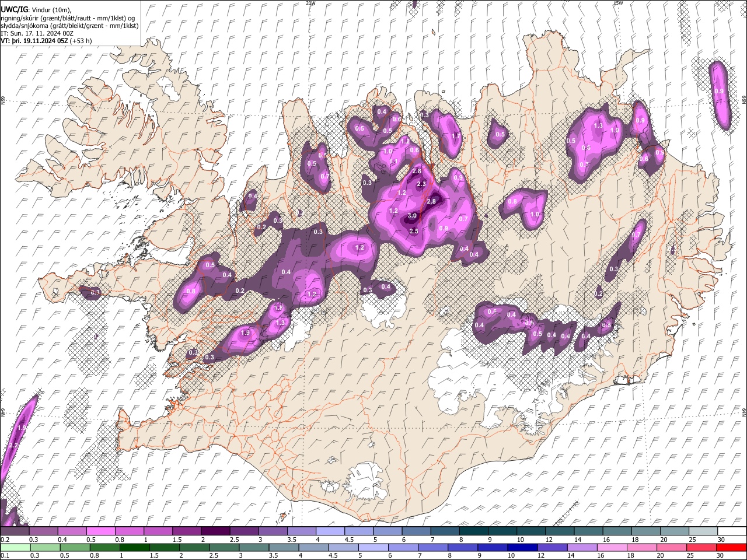Select the darkest green 1 swatch in rain legend
This screenshot has height=560, width=747.
[135, 548]
